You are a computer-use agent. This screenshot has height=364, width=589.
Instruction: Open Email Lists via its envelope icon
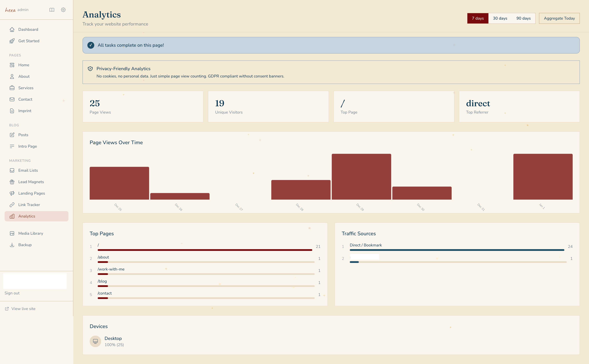pos(12,170)
